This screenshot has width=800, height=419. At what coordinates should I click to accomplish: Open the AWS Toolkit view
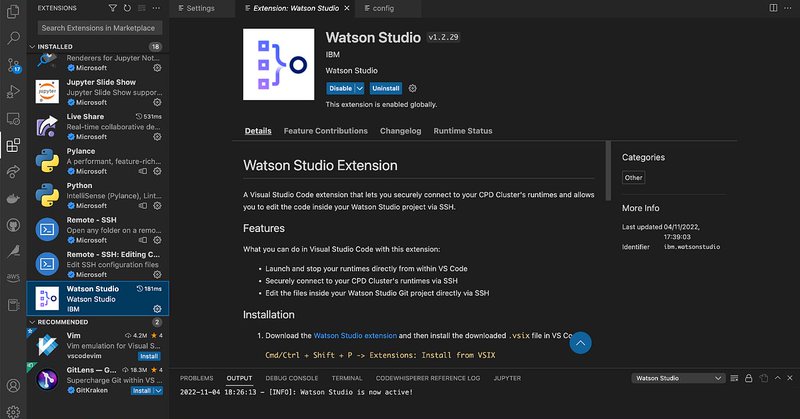[13, 278]
